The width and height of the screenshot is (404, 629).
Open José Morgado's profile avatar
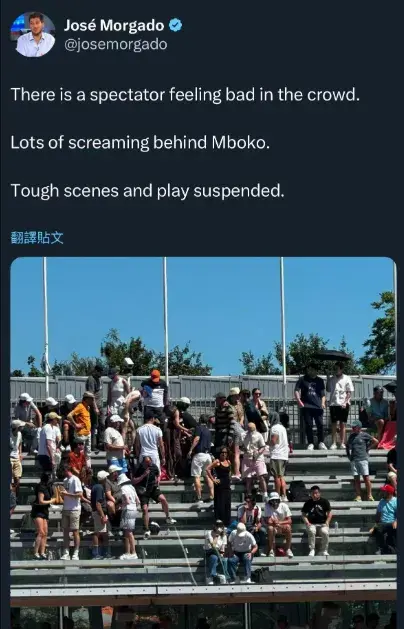click(35, 34)
